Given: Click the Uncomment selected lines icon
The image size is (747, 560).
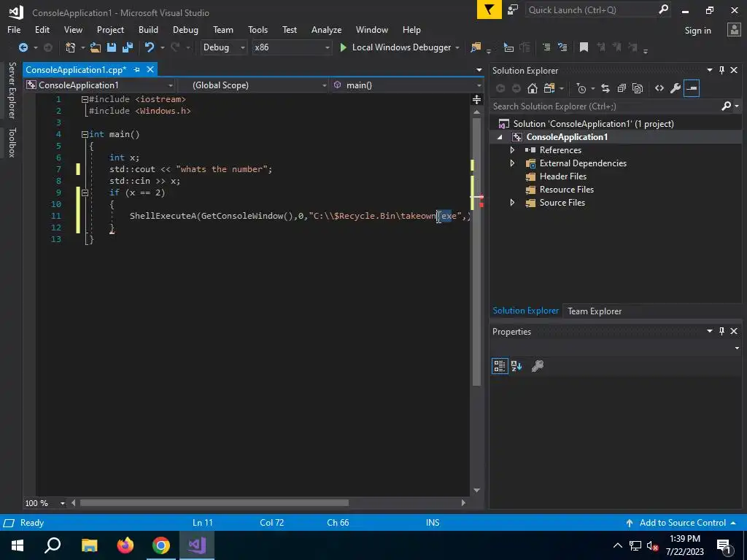Looking at the screenshot, I should click(x=562, y=47).
